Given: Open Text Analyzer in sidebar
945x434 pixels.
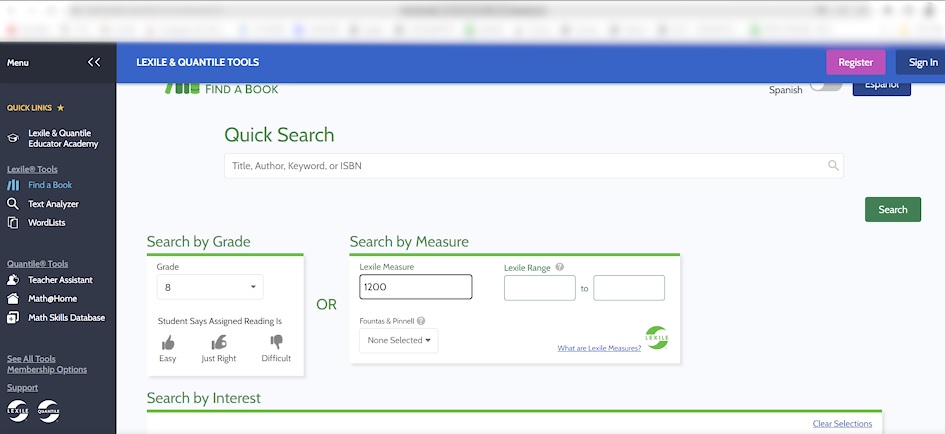Looking at the screenshot, I should (53, 204).
